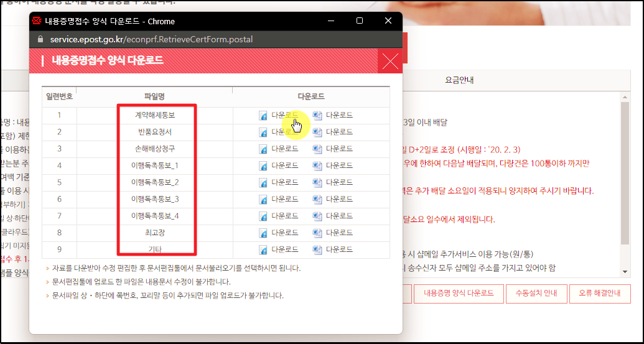
Task: Close the popup with the red X button
Action: coord(390,62)
